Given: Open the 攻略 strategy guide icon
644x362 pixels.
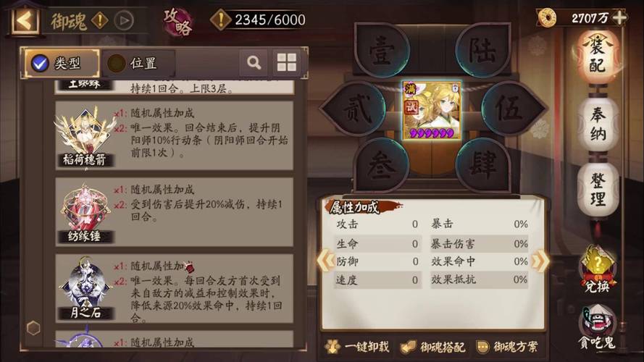Looking at the screenshot, I should click(177, 21).
